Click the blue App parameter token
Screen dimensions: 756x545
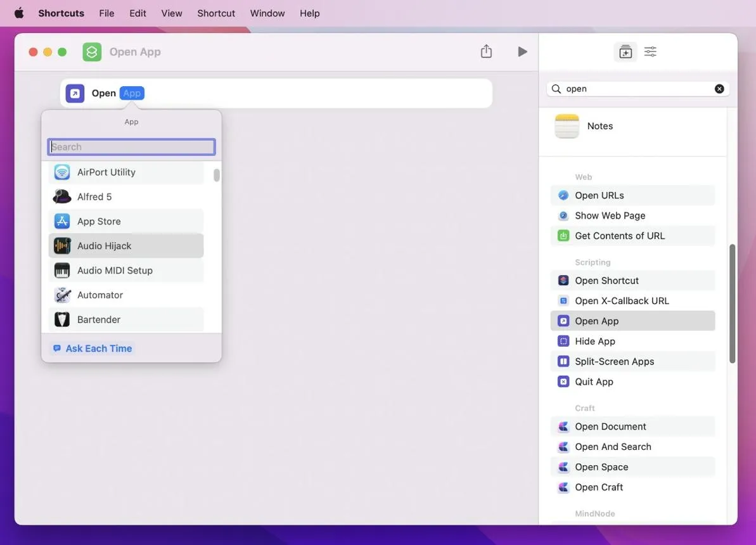point(132,93)
